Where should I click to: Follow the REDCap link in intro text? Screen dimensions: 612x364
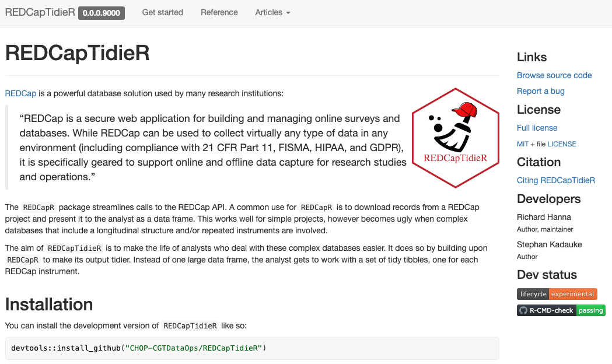[x=20, y=93]
